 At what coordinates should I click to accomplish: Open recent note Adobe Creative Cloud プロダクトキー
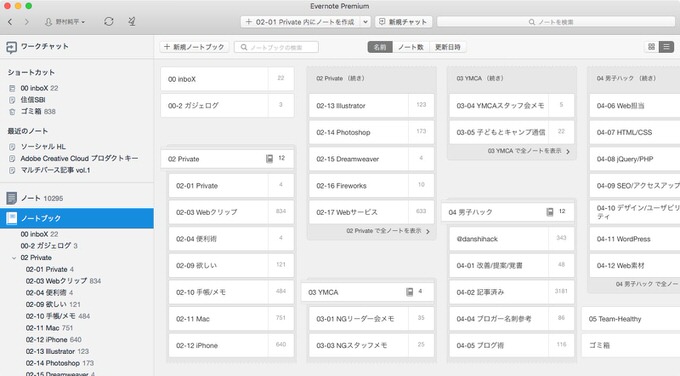[79, 158]
